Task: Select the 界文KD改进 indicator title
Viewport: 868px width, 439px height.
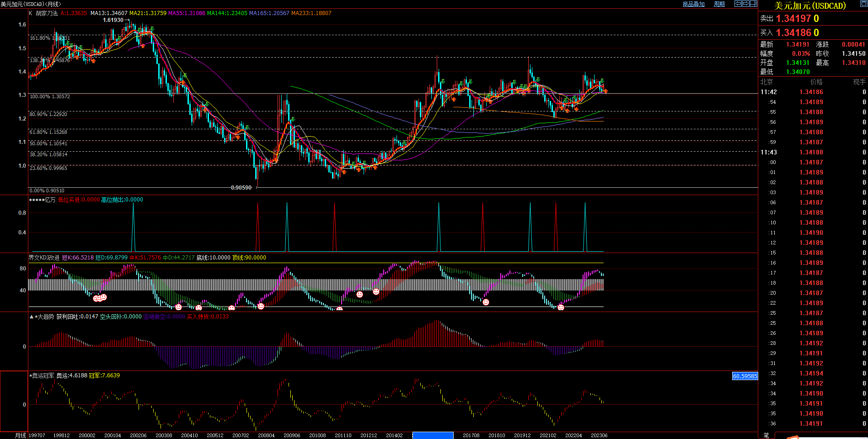Action: click(44, 258)
